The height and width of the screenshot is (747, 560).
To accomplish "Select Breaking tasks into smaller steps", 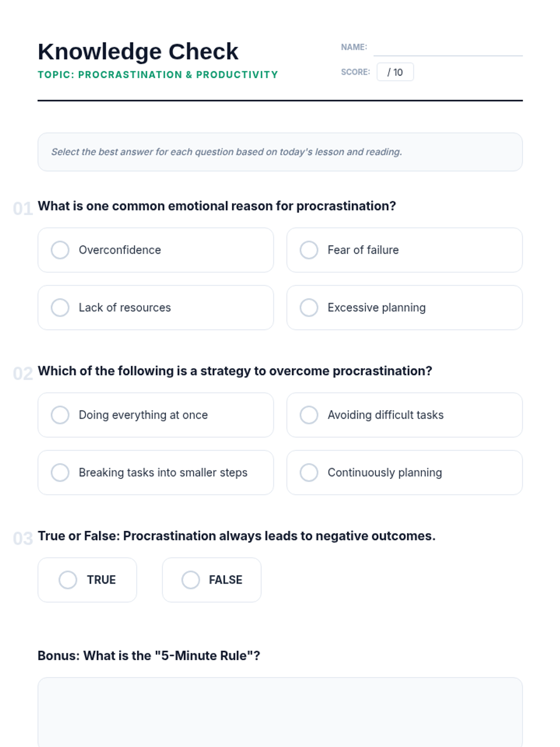I will 60,472.
